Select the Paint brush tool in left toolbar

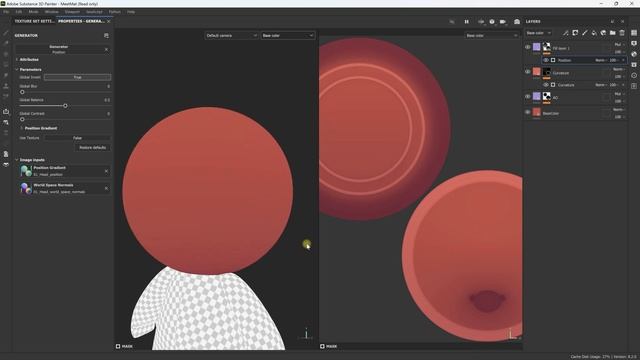pyautogui.click(x=6, y=33)
